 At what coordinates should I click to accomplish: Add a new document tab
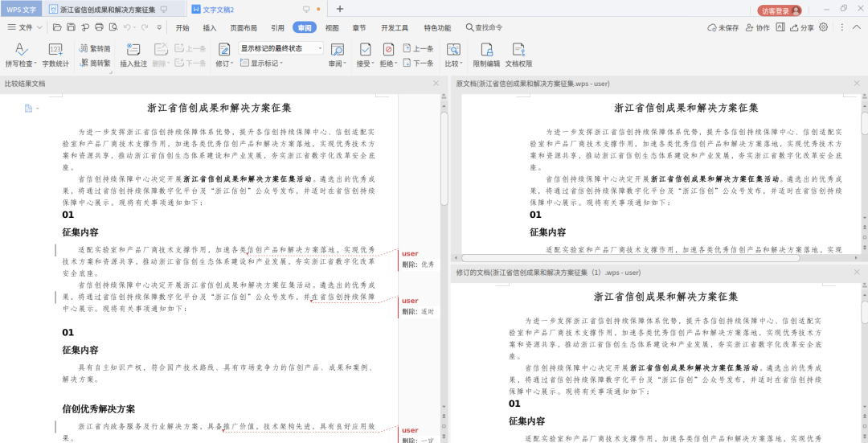point(340,9)
